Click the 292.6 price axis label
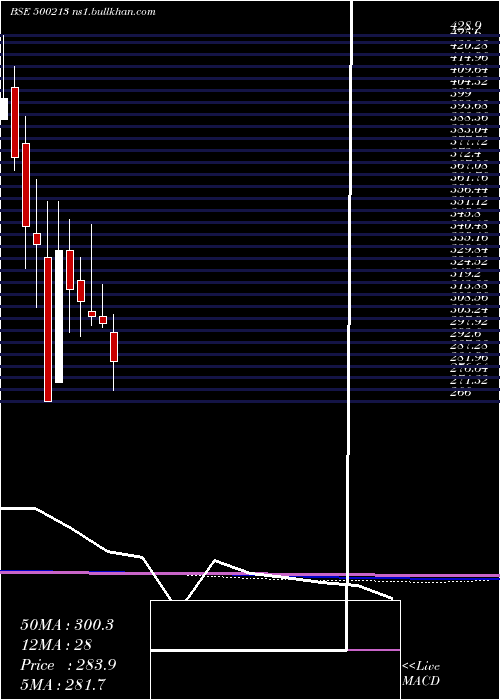500x700 pixels. click(465, 333)
